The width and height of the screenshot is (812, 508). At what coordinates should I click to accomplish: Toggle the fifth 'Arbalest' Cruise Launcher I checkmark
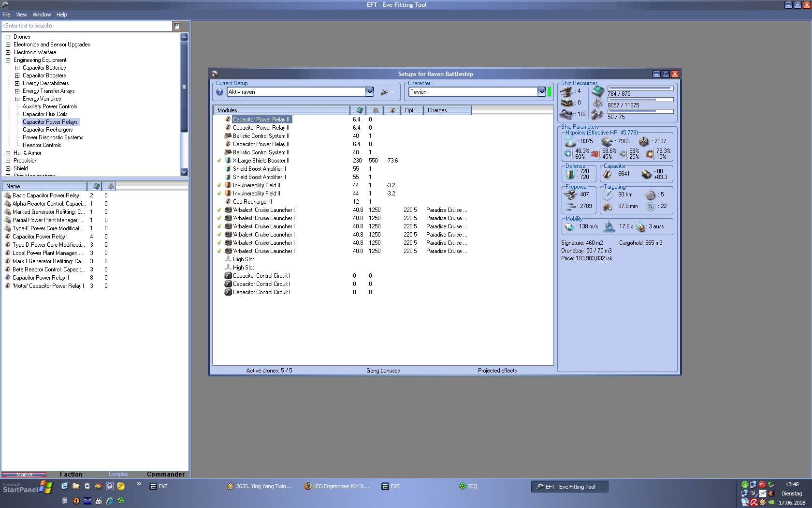coord(219,243)
